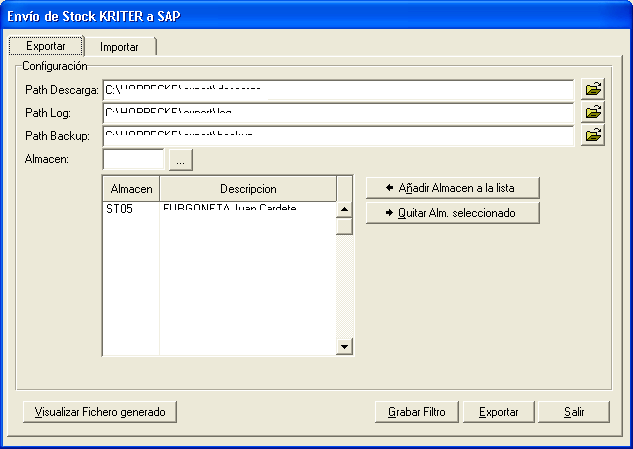Open folder browser for Path Descarga
The height and width of the screenshot is (449, 633).
pyautogui.click(x=593, y=89)
